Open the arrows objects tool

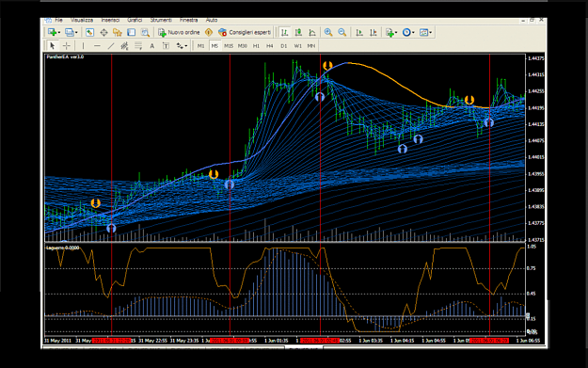click(x=180, y=46)
